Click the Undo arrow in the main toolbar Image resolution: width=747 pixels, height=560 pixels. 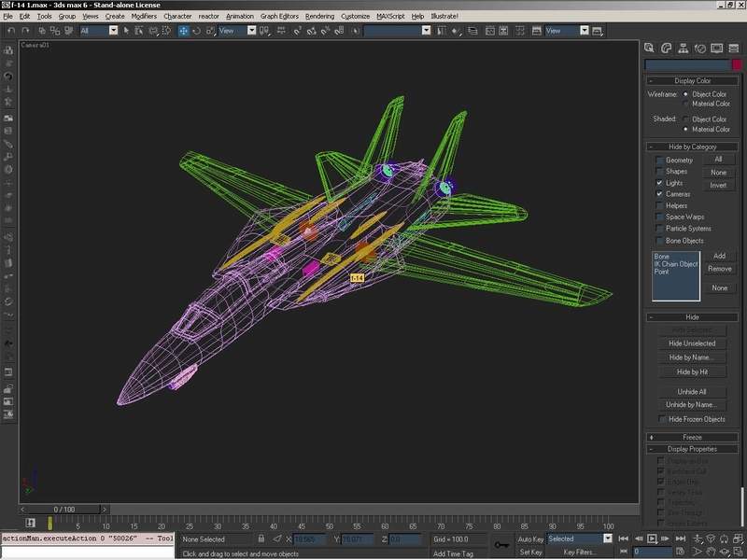click(x=11, y=31)
